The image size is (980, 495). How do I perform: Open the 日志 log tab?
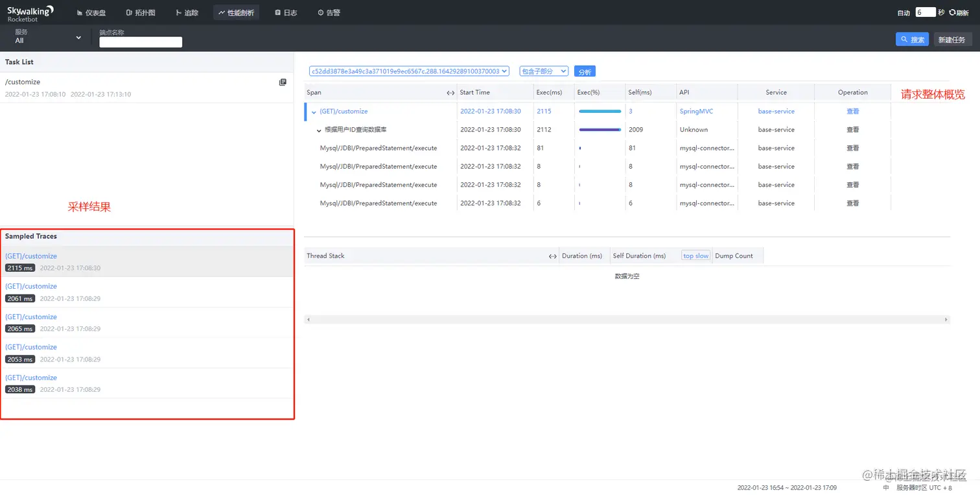[286, 12]
